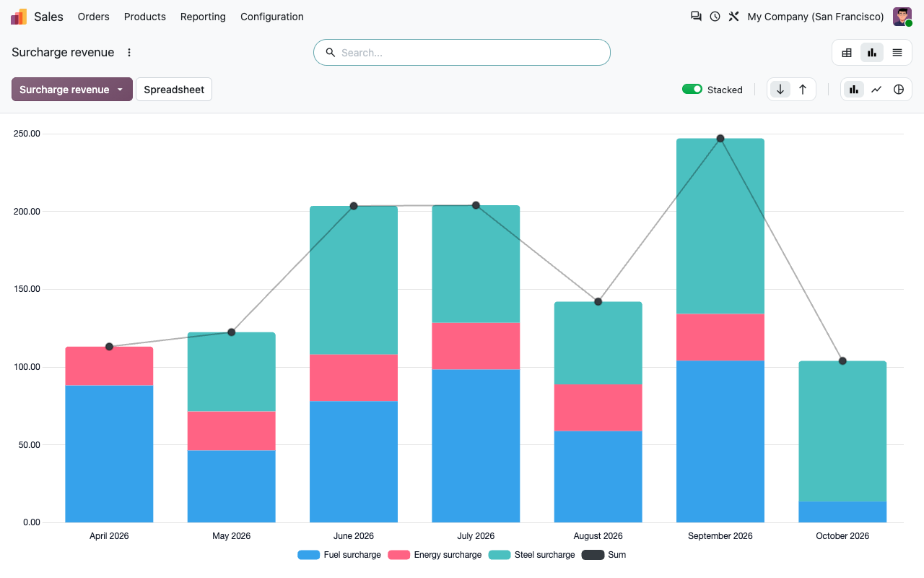Select the line chart type

click(x=876, y=90)
